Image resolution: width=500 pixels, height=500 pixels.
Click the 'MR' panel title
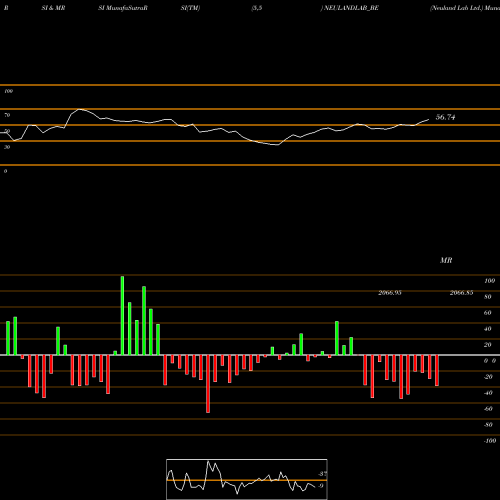coord(446,260)
